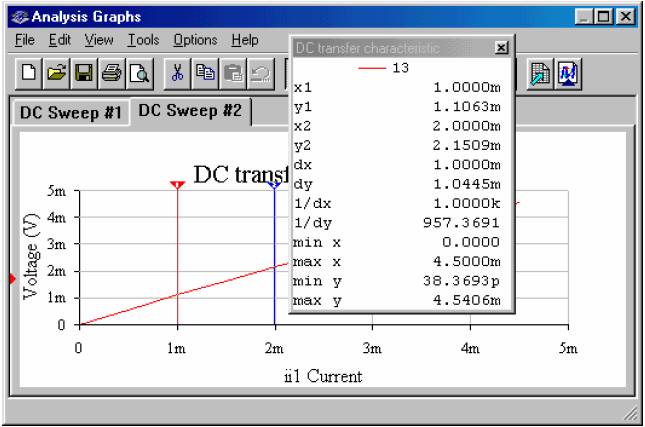
Task: Click the x1 value 1.0000m
Action: 467,88
